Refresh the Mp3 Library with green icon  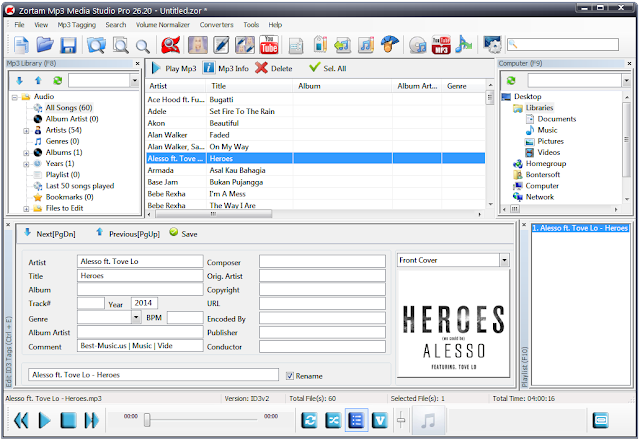(x=58, y=80)
